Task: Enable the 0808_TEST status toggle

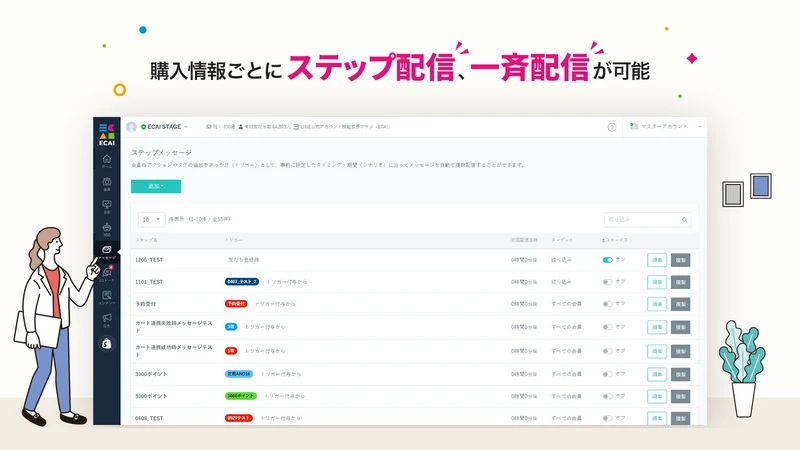Action: 607,418
